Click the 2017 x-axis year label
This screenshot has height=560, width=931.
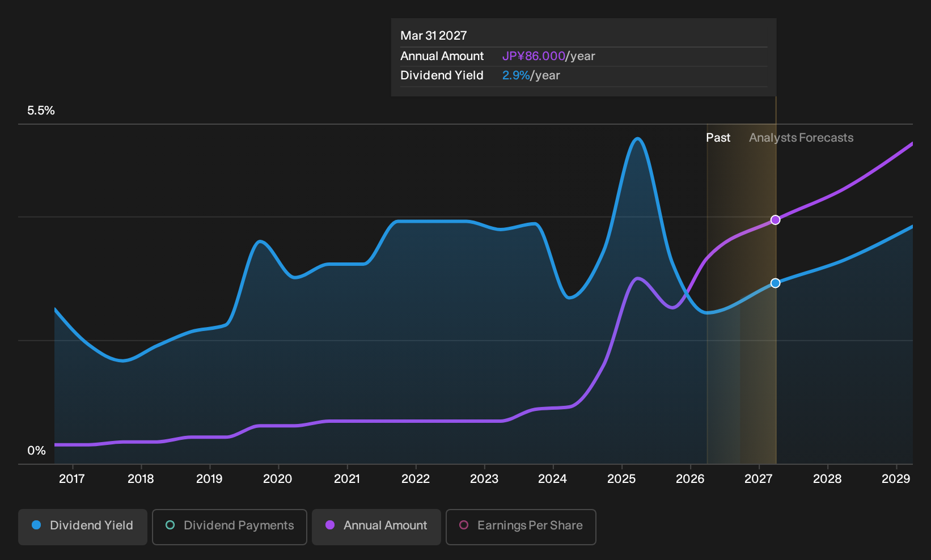(x=72, y=479)
